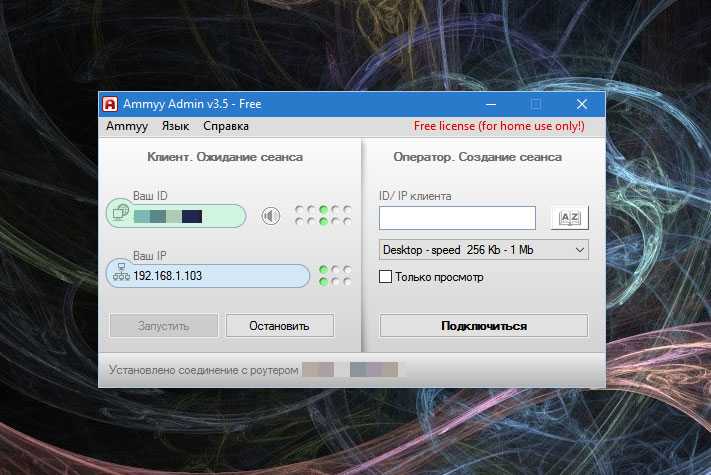This screenshot has height=475, width=711.
Task: Click the Ammyy Admin logo icon in title bar
Action: pos(110,104)
